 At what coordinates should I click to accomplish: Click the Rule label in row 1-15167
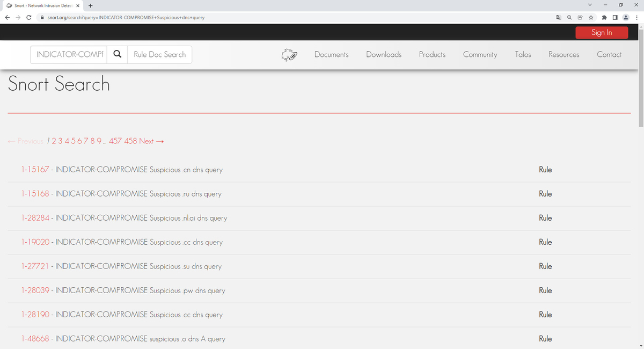pyautogui.click(x=545, y=170)
